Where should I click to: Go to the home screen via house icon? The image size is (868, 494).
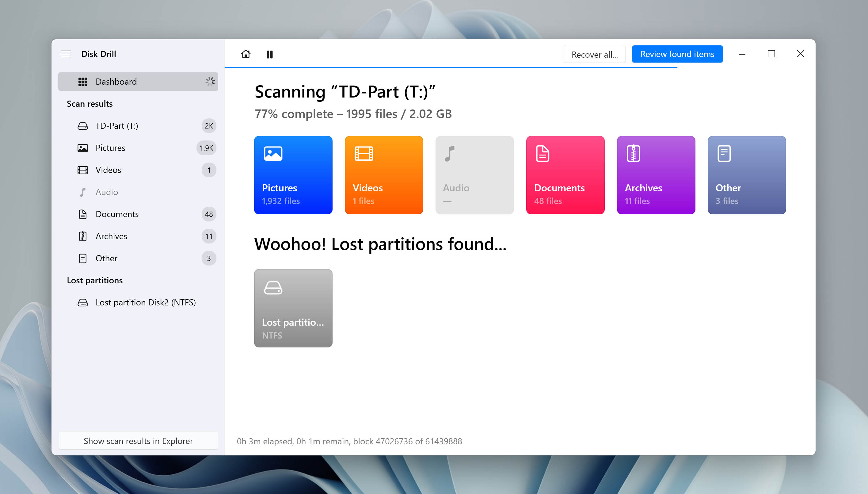[x=246, y=54]
